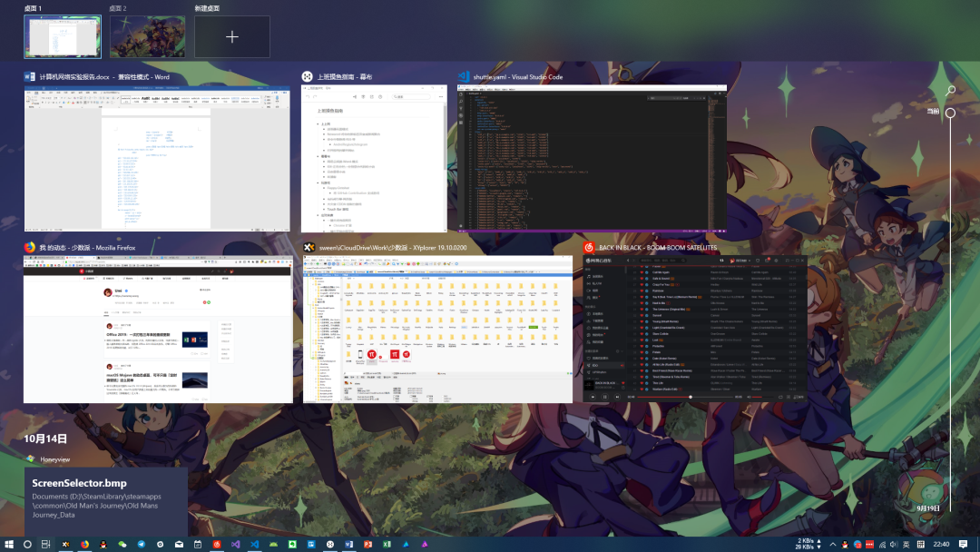The width and height of the screenshot is (980, 552).
Task: Click the Cortana circle on the taskbar
Action: point(27,545)
